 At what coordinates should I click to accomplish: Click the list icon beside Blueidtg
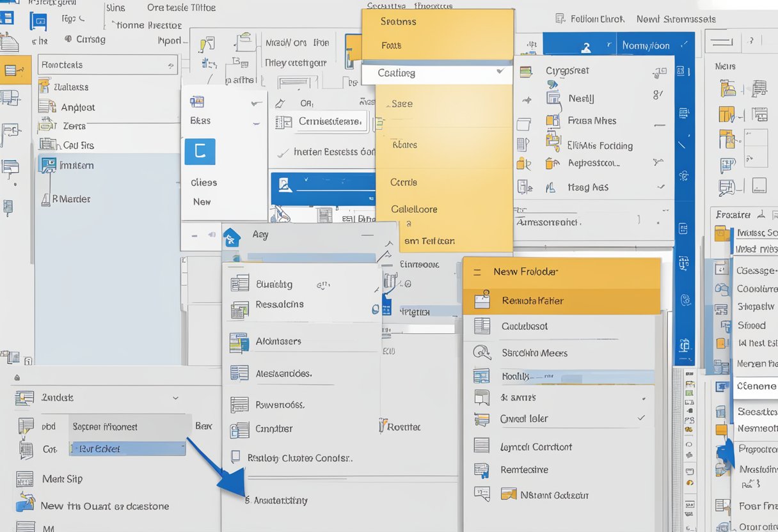239,283
